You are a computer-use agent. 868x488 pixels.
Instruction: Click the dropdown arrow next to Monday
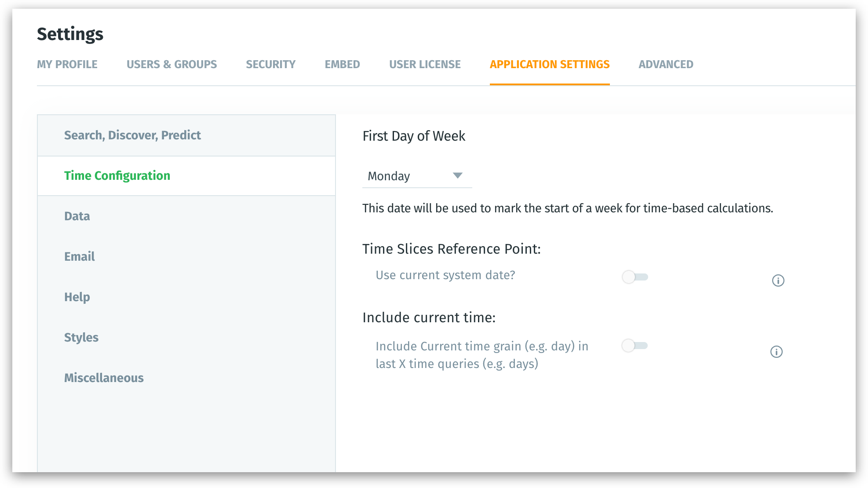457,176
